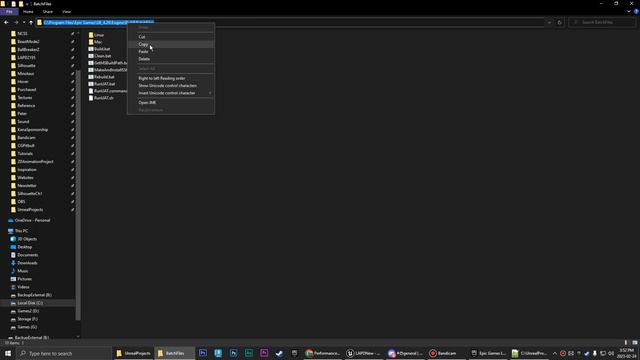Open the Websites quick access folder
The width and height of the screenshot is (640, 360).
tap(25, 178)
